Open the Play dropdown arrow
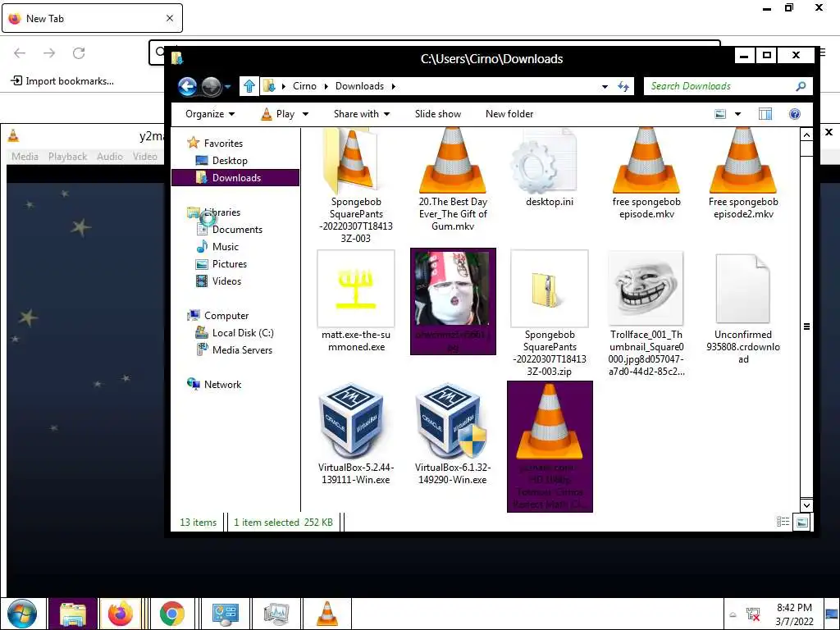The image size is (840, 630). click(x=305, y=114)
